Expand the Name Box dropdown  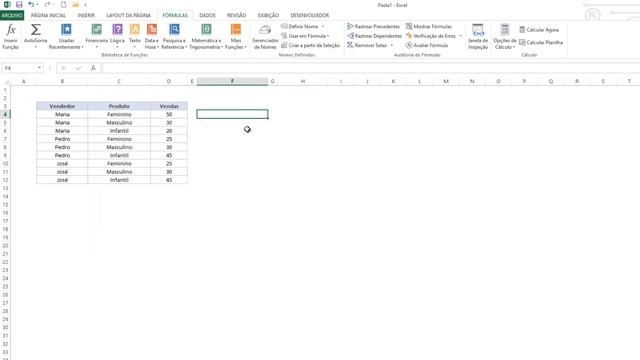40,68
